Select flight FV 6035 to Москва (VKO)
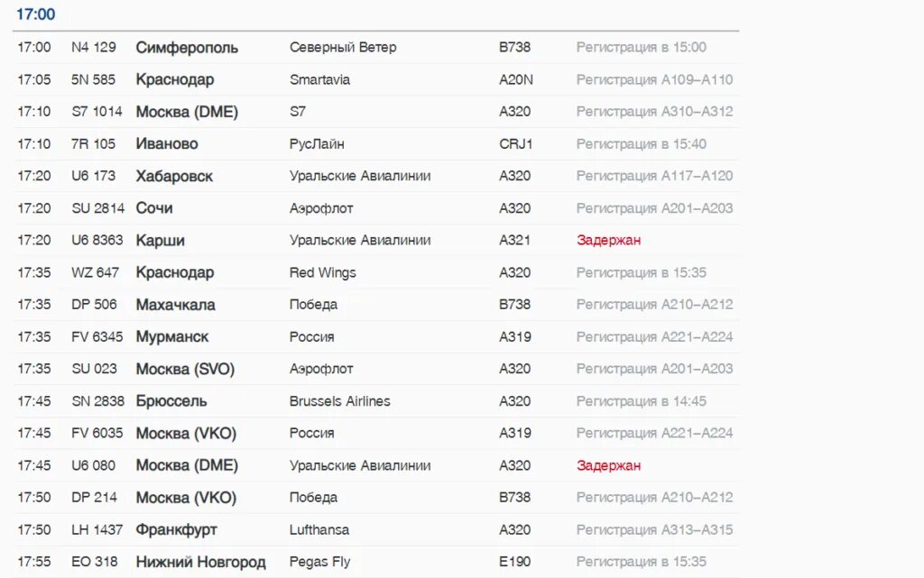Image resolution: width=924 pixels, height=578 pixels. [375, 433]
